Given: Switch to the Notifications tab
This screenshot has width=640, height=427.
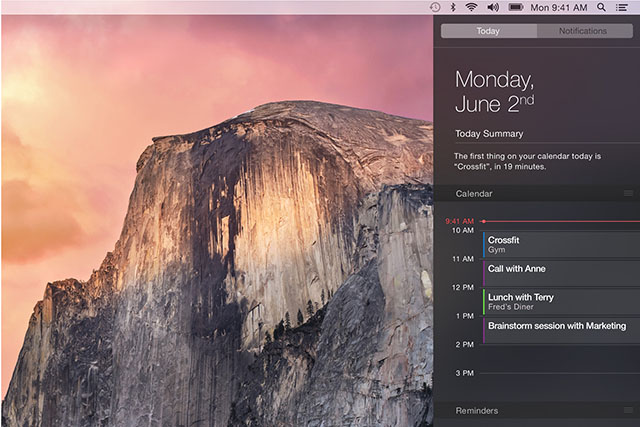Looking at the screenshot, I should pos(582,31).
